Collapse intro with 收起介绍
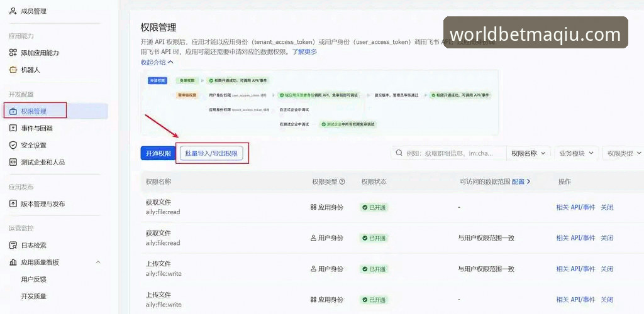The image size is (644, 314). tap(157, 62)
